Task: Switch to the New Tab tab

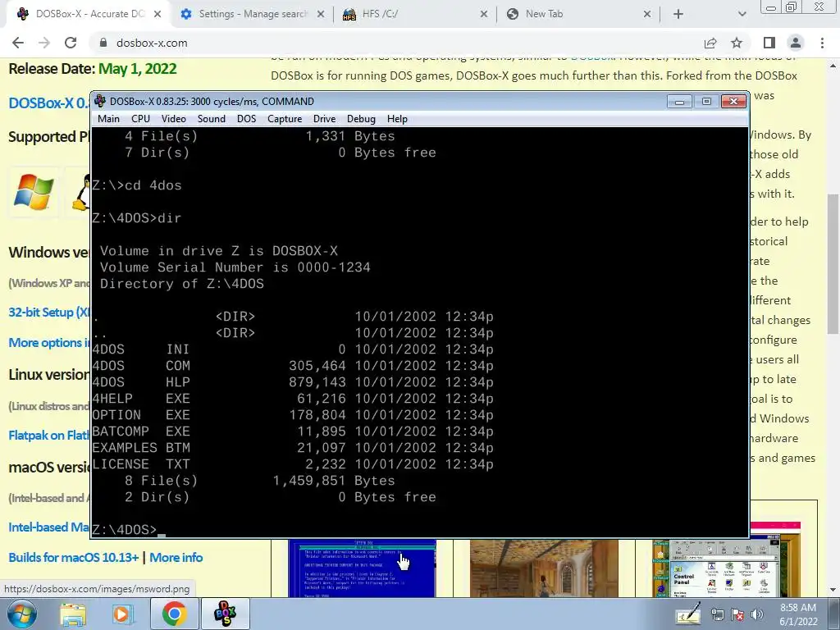Action: pos(577,14)
